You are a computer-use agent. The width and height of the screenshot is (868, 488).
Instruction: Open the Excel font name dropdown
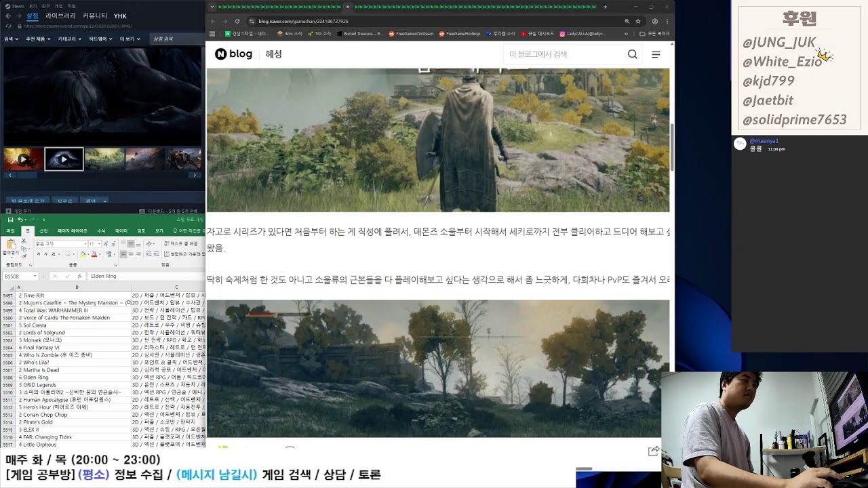tap(87, 243)
